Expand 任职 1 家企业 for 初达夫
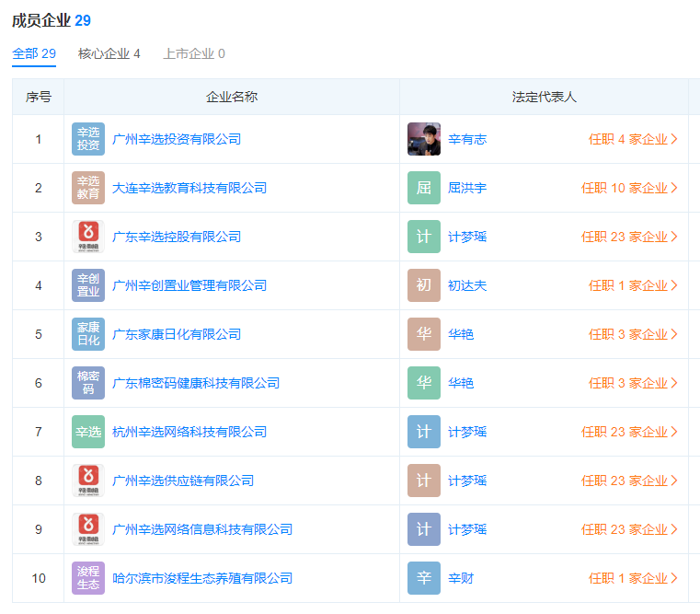This screenshot has width=700, height=614. pos(633,285)
